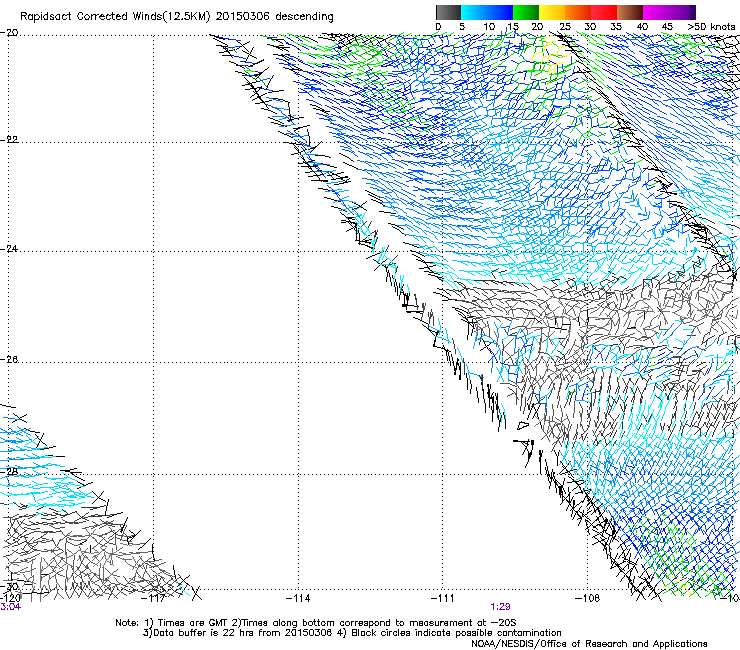The width and height of the screenshot is (740, 650).
Task: Click the gray 0-5 knots color swatch
Action: (448, 12)
